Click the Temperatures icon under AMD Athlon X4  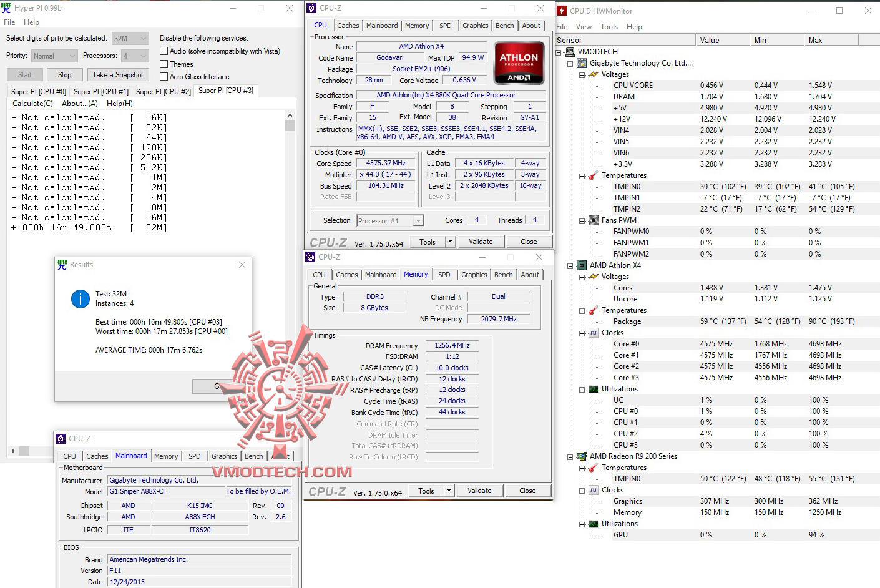(x=594, y=310)
